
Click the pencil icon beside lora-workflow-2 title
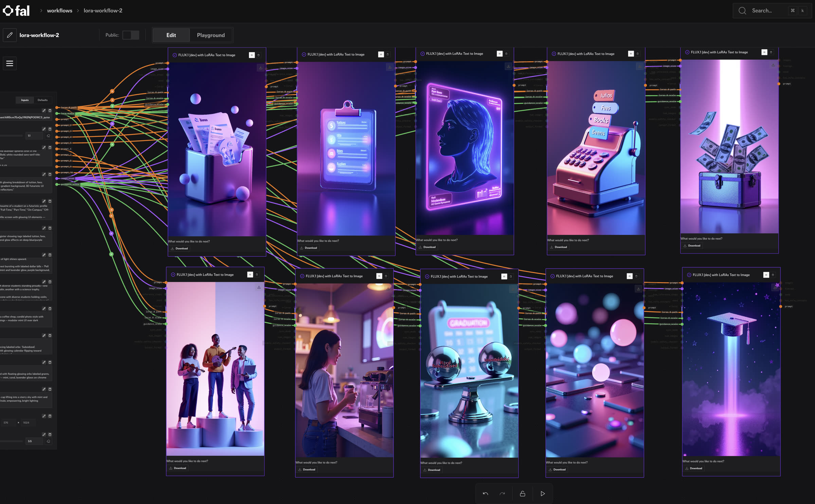(10, 35)
